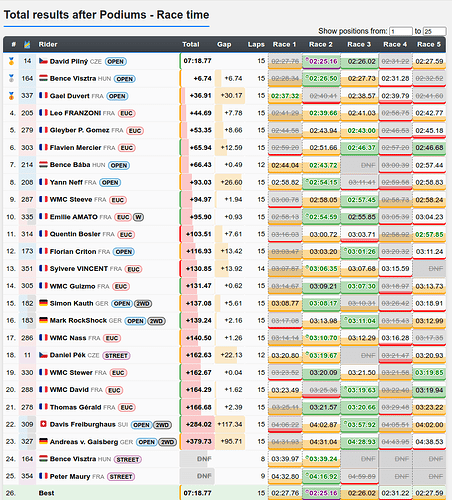Viewport: 452px width, 500px height.
Task: Sort by the Race 3 column header
Action: [x=359, y=44]
